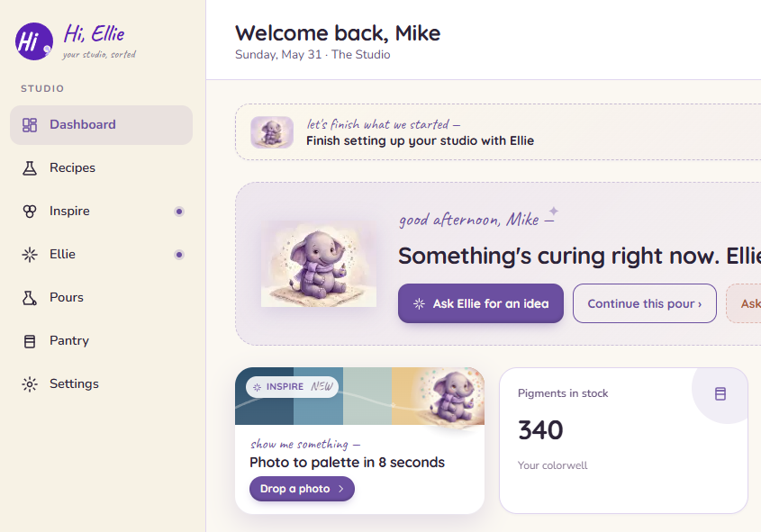Click Continue this pour button
Screen dimensions: 761x532
(x=645, y=303)
